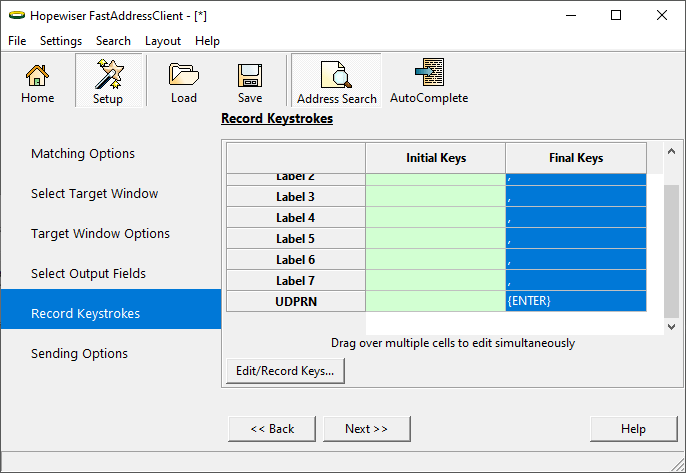Open the Address Search tool
Image resolution: width=686 pixels, height=473 pixels.
336,81
